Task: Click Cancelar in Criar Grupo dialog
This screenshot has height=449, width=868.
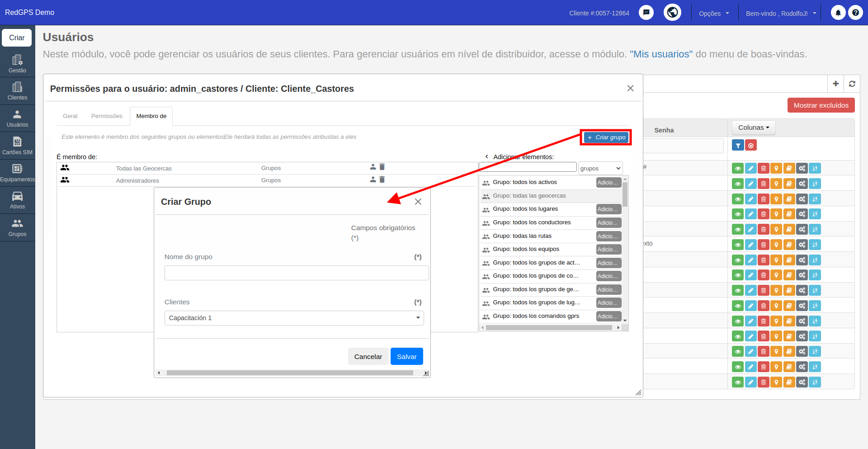Action: pos(368,356)
